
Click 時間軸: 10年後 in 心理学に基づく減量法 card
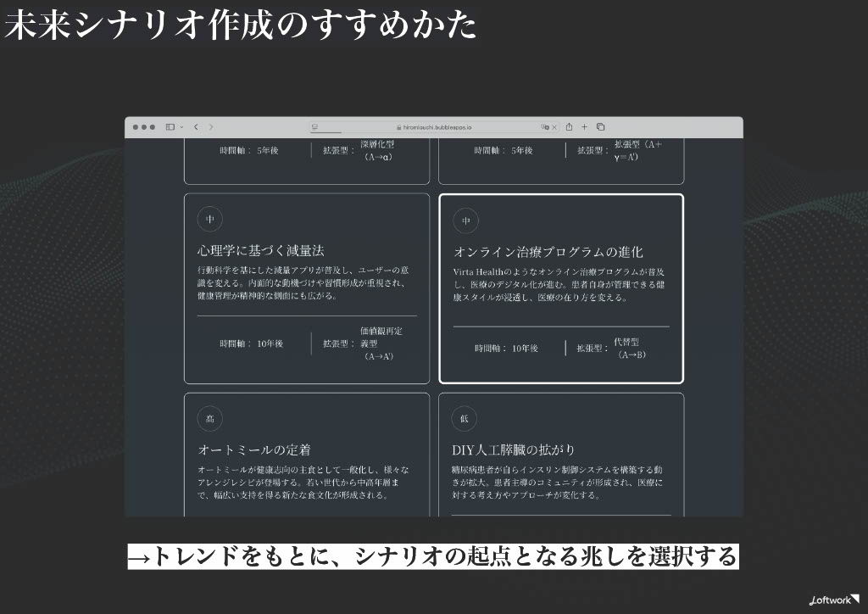pyautogui.click(x=251, y=343)
